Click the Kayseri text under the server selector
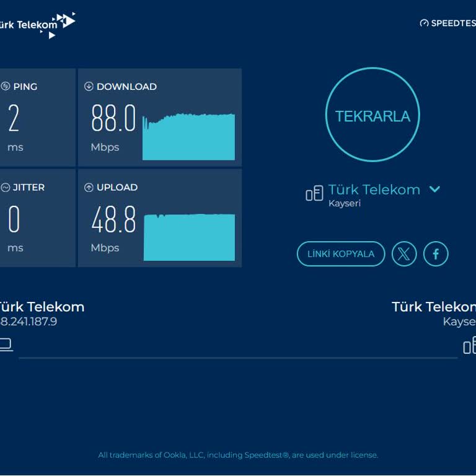This screenshot has height=476, width=476. [x=345, y=203]
